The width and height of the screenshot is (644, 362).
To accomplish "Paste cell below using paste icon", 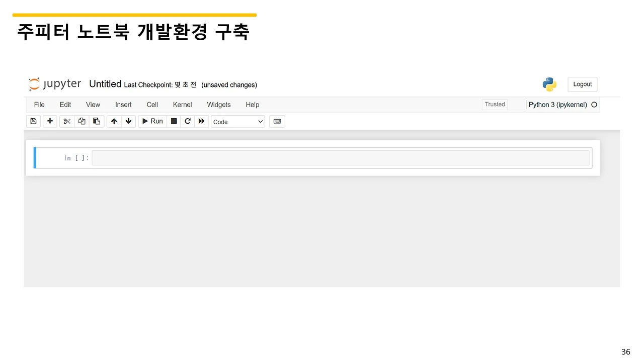I will 97,121.
